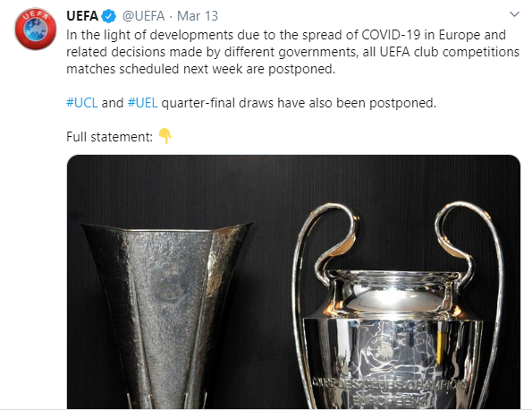
Task: Open the #UEL hashtag
Action: tap(142, 103)
